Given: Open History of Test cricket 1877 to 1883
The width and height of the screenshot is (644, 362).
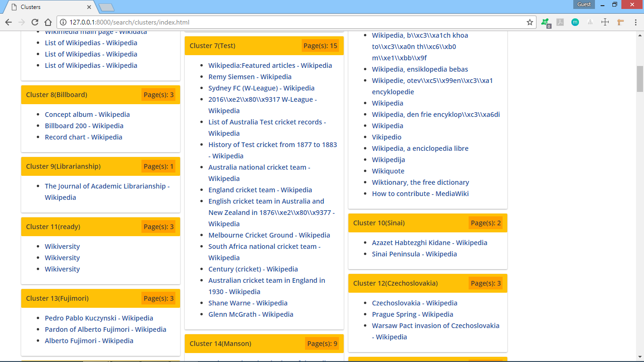Looking at the screenshot, I should (x=272, y=150).
